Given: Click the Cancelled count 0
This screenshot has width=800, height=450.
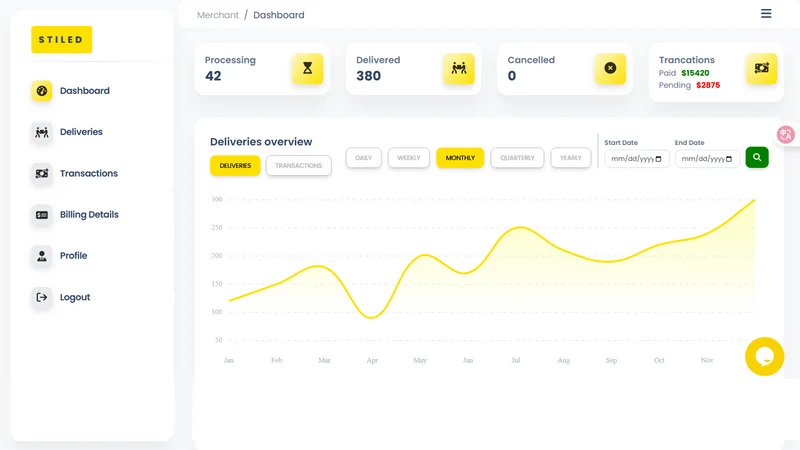Looking at the screenshot, I should [512, 76].
